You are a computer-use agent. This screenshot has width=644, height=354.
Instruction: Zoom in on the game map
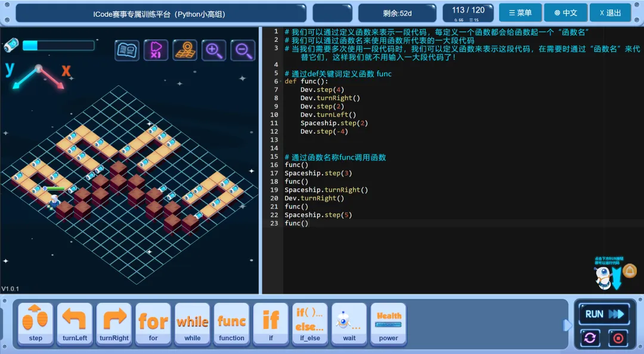click(x=213, y=51)
